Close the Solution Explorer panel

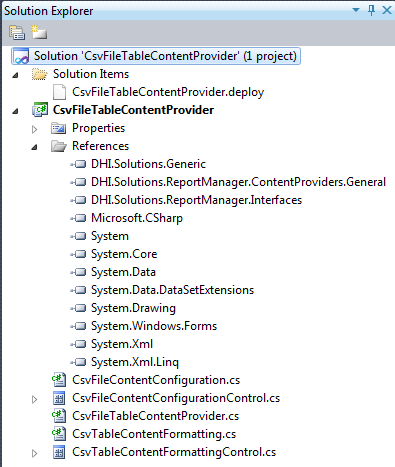coord(387,10)
